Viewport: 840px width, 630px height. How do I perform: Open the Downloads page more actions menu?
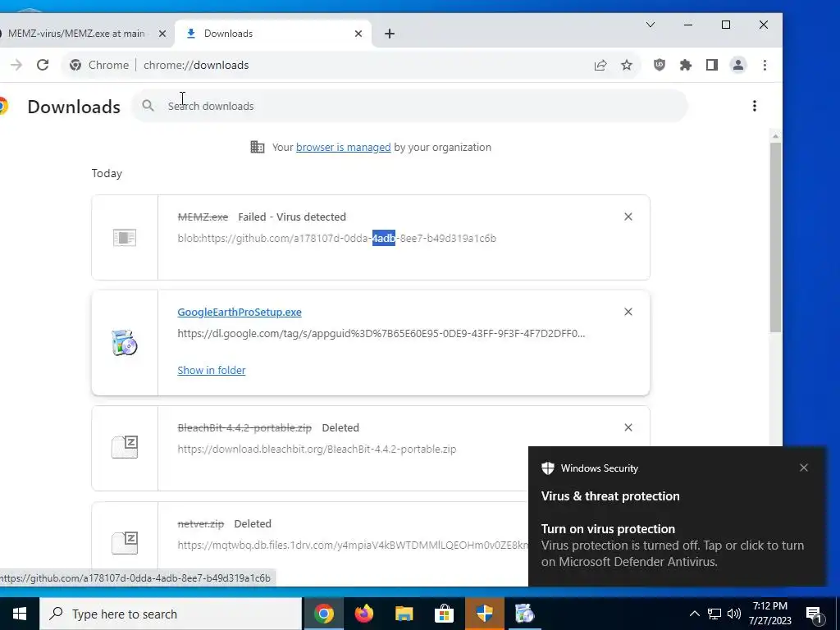click(x=755, y=106)
